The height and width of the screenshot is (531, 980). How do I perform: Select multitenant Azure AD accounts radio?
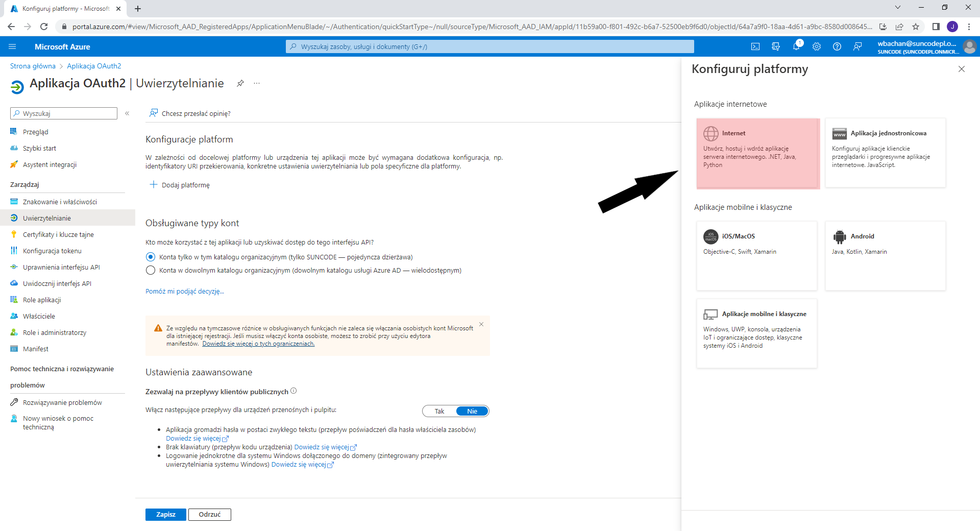(151, 270)
